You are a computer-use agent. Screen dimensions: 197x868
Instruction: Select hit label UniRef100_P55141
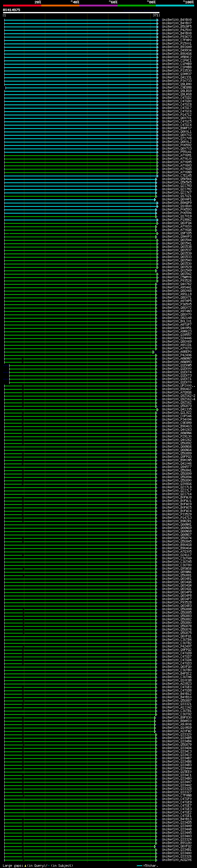177,152
